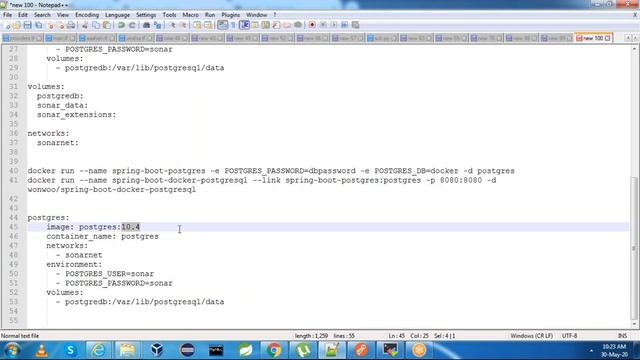Screen dimensions: 640x360
Task: Open Folder as Workspace toolbar icon
Action: coord(287,25)
